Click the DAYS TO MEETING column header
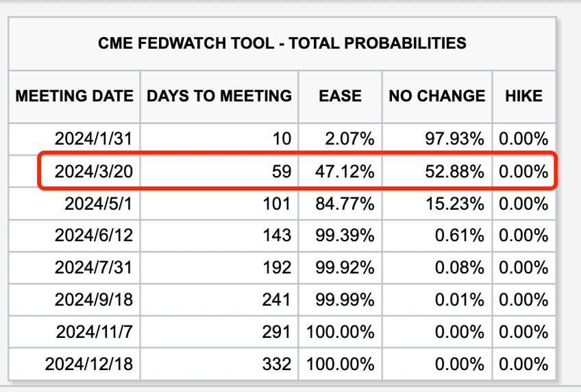The height and width of the screenshot is (392, 581). pyautogui.click(x=219, y=96)
